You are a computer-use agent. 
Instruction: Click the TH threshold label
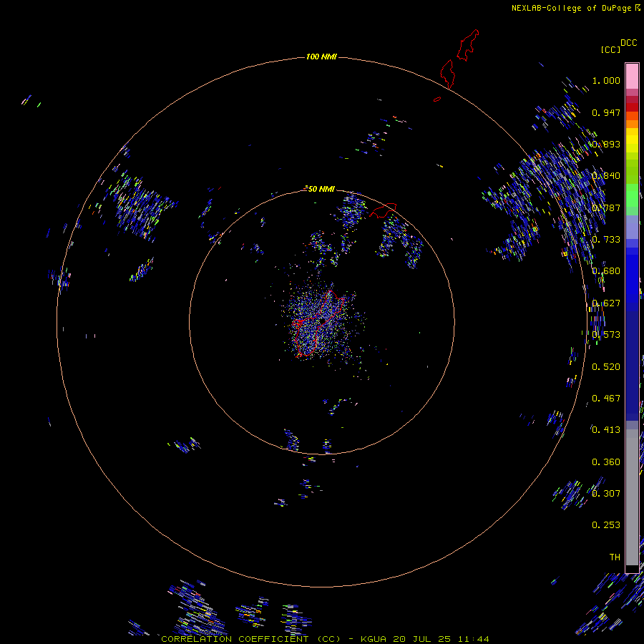(615, 557)
